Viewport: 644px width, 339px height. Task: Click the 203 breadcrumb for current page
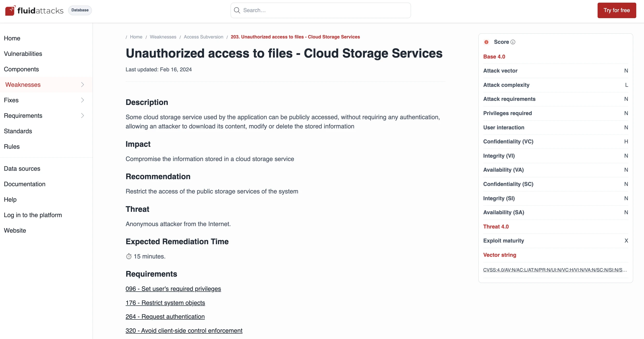(295, 37)
